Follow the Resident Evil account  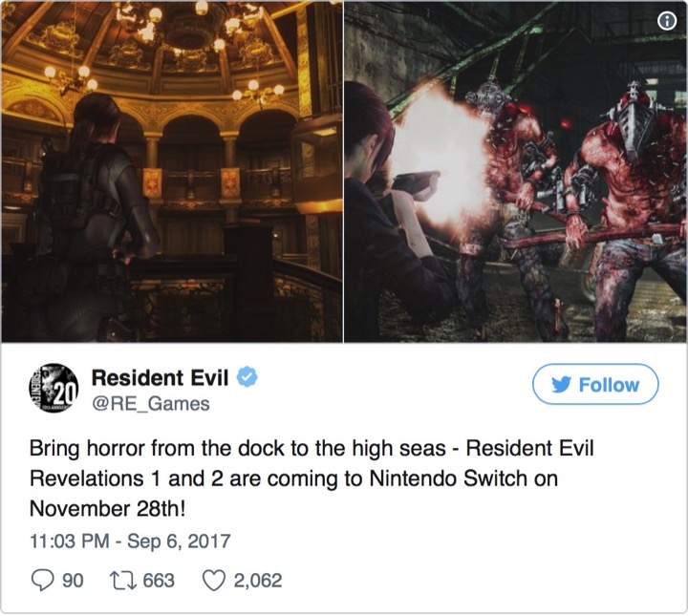tap(595, 384)
